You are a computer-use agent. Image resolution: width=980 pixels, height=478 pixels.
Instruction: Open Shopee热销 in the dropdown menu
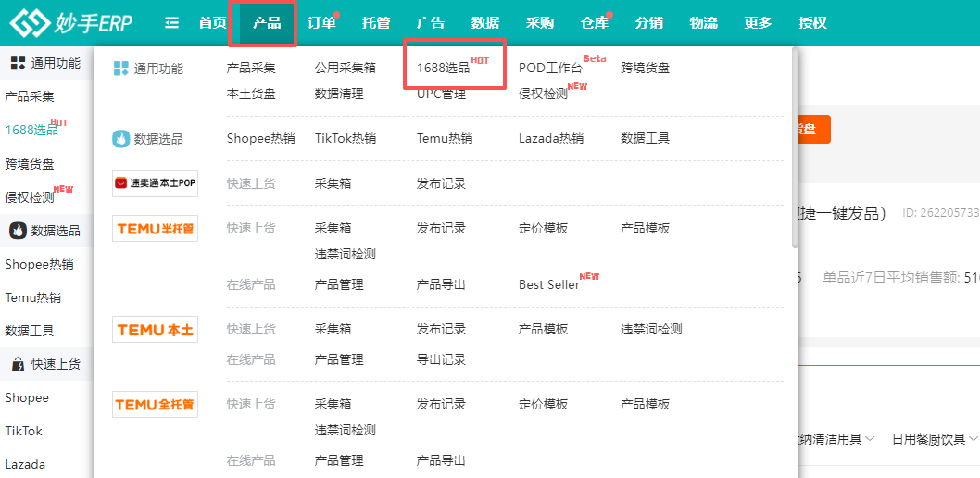coord(260,139)
